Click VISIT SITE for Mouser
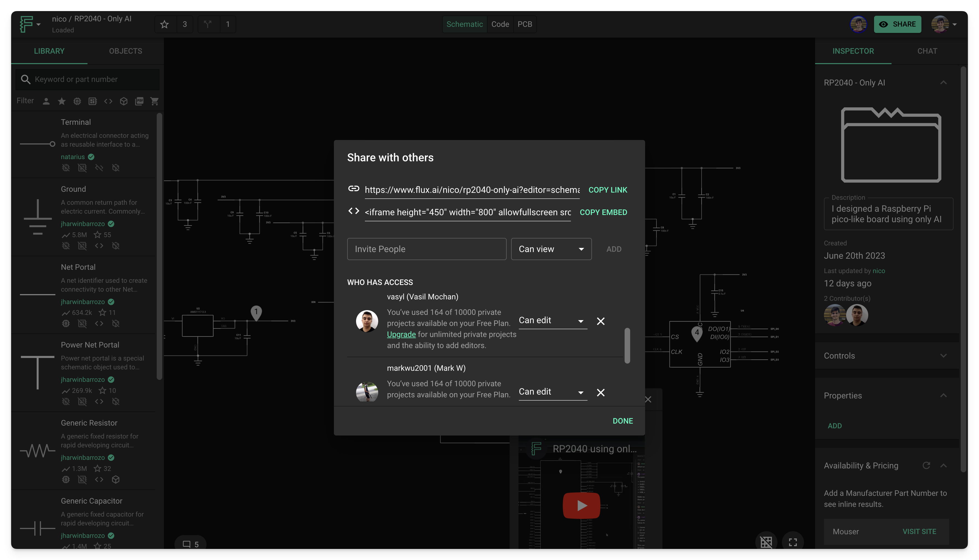 coord(919,531)
